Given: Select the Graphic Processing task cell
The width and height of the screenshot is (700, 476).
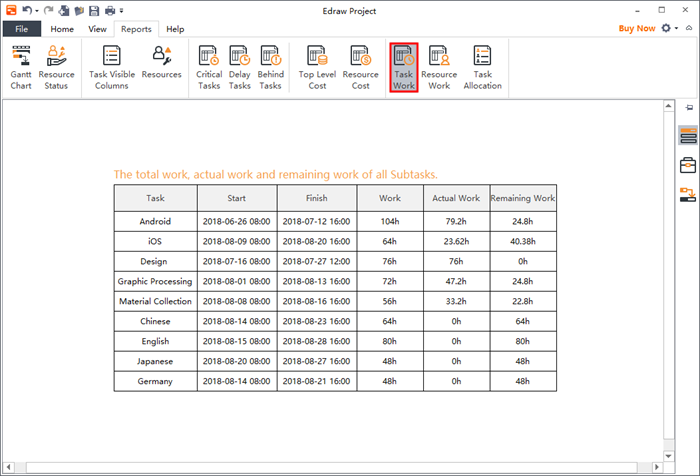Looking at the screenshot, I should 155,281.
